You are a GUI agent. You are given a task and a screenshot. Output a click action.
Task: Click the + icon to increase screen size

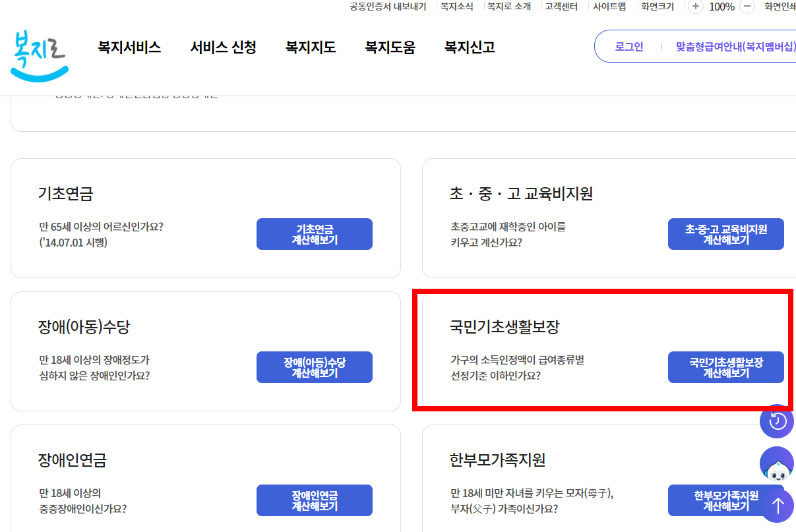(695, 7)
